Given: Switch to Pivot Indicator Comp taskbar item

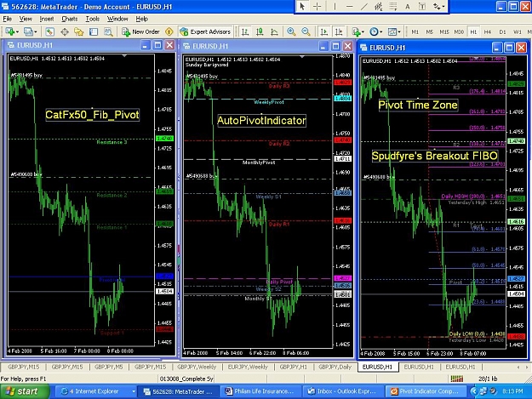Looking at the screenshot, I should pyautogui.click(x=425, y=391).
